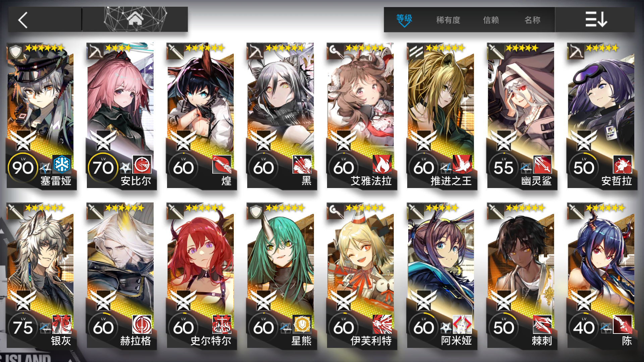Sort operators by 信赖

coord(491,20)
